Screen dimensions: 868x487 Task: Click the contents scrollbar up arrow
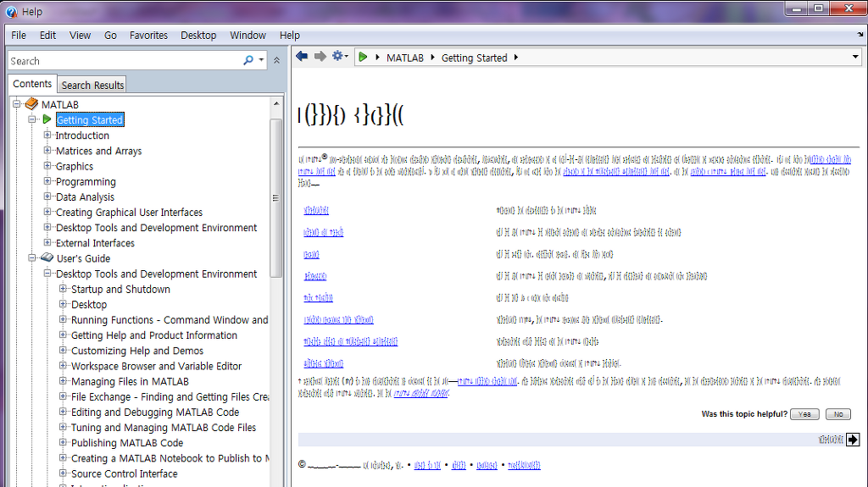[x=275, y=103]
